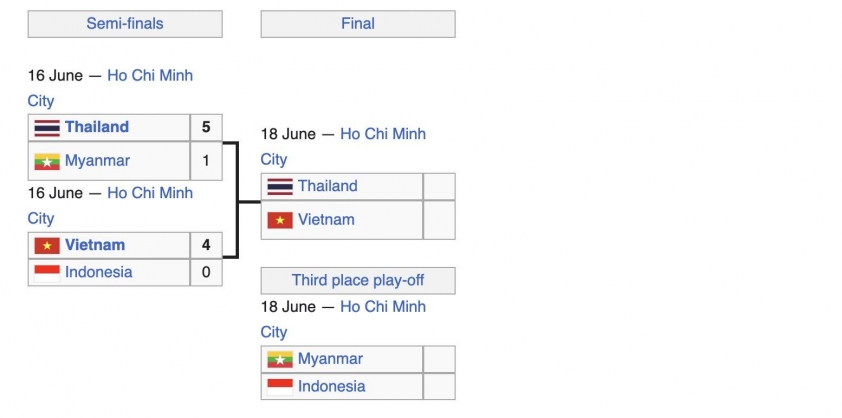This screenshot has width=842, height=418.
Task: Click Vietnam flag icon in semi-finals
Action: [47, 246]
